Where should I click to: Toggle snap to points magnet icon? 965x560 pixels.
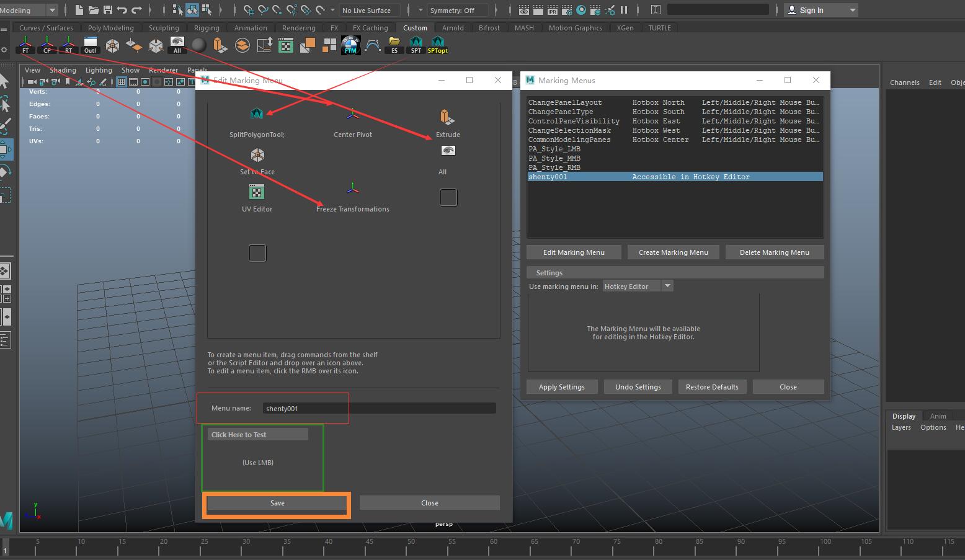click(277, 10)
